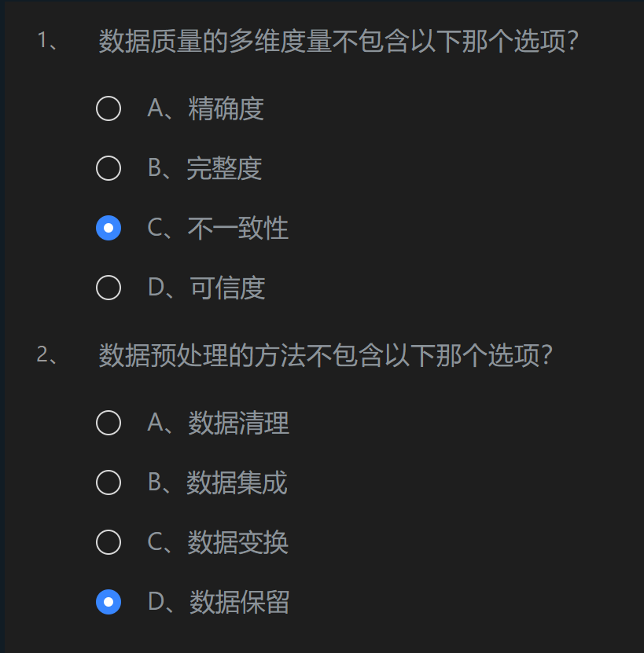Screen dimensions: 644x653
Task: Select radio button C 数据变换 in question 2
Action: point(109,542)
